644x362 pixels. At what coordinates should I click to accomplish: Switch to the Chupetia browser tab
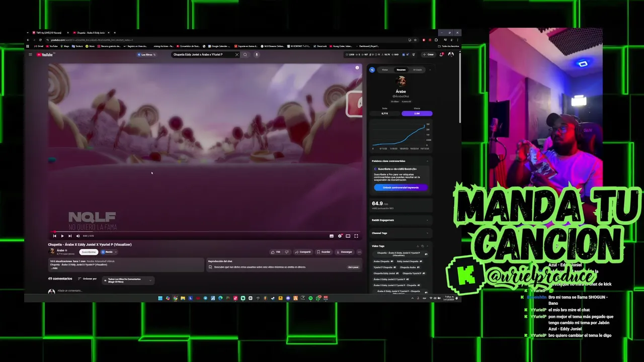click(x=91, y=33)
